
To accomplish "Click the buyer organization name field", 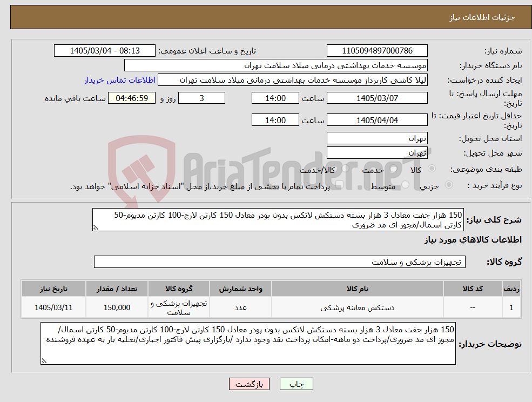I will point(276,65).
